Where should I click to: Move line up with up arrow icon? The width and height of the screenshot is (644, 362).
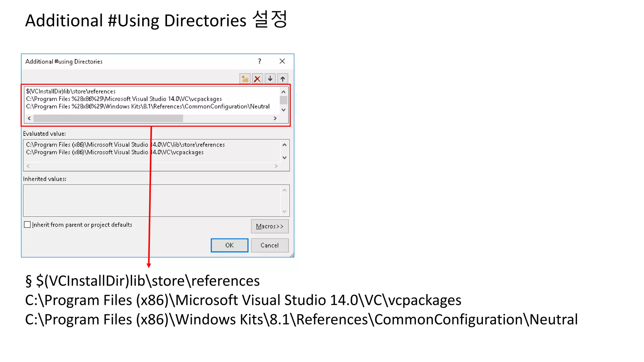283,79
